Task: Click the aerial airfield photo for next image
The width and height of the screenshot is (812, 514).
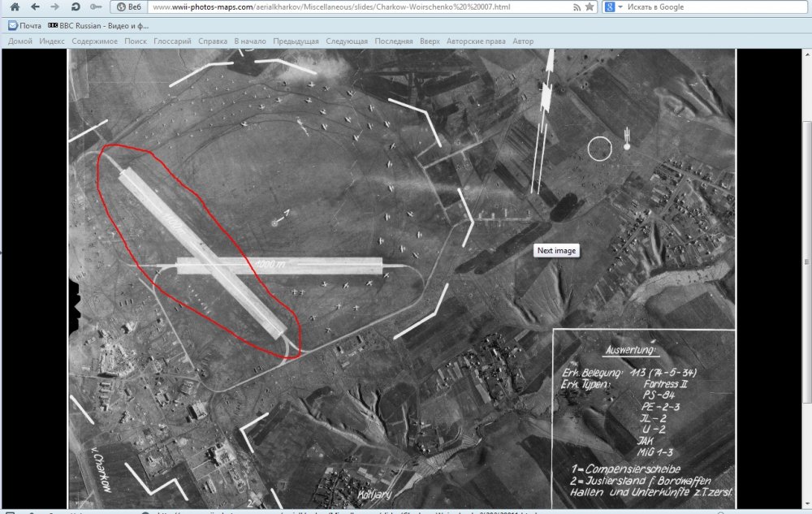Action: [402, 279]
